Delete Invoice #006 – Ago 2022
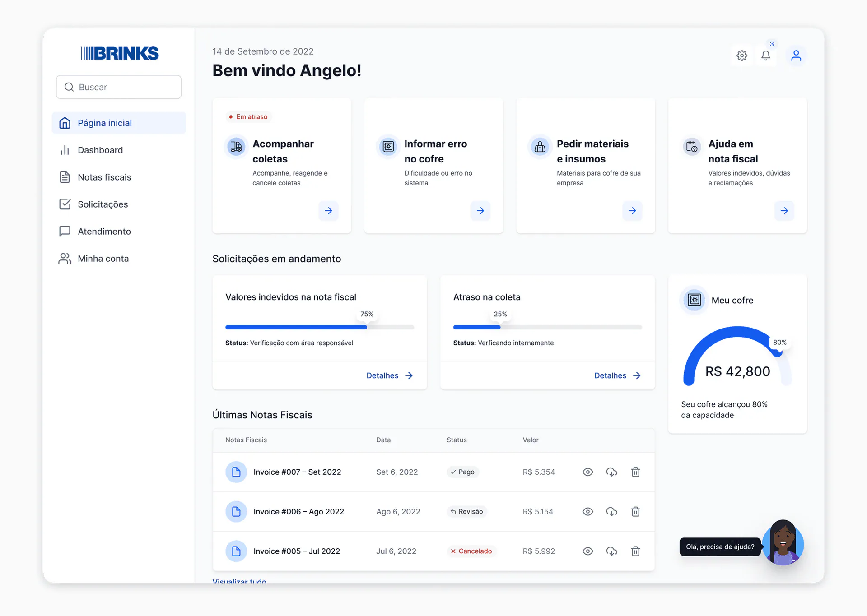Image resolution: width=867 pixels, height=616 pixels. tap(635, 512)
